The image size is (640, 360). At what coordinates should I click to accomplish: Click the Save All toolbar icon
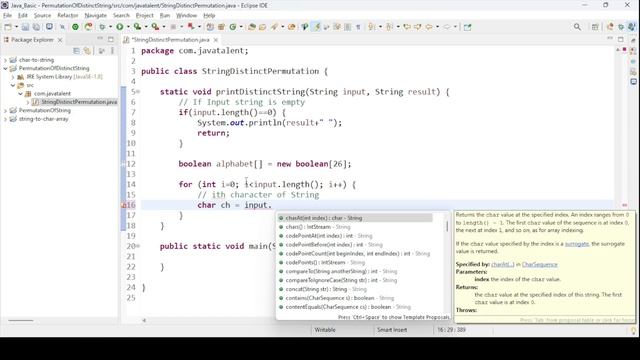click(x=36, y=27)
